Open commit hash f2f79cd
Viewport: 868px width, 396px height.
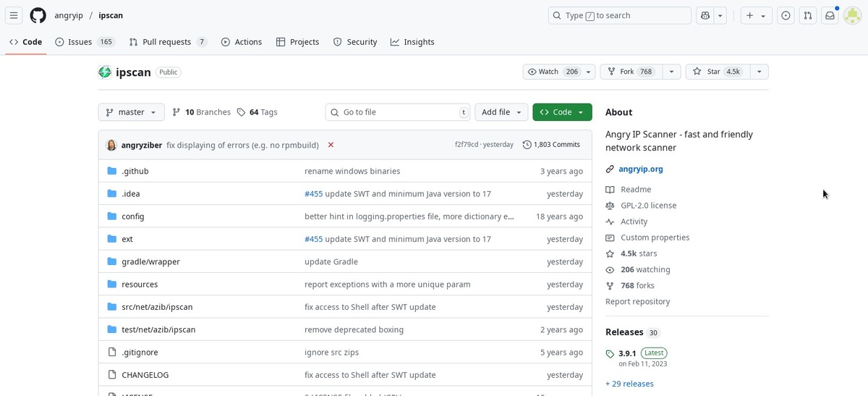coord(467,145)
